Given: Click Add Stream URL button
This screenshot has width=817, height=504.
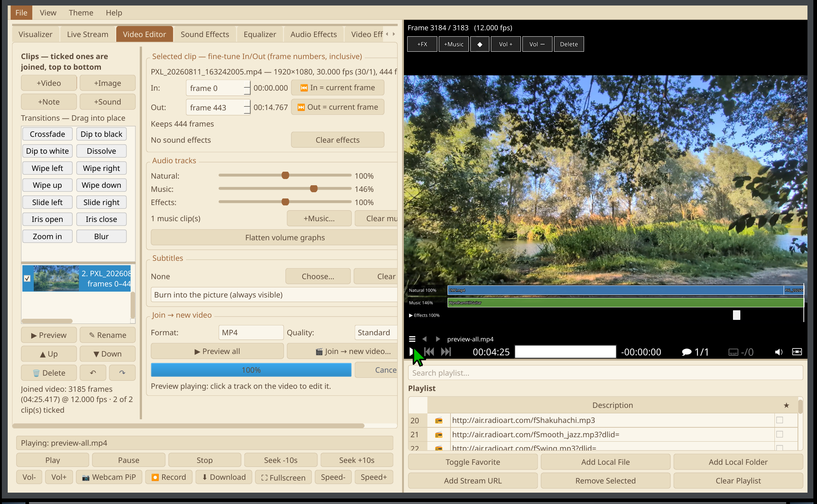Looking at the screenshot, I should (473, 481).
